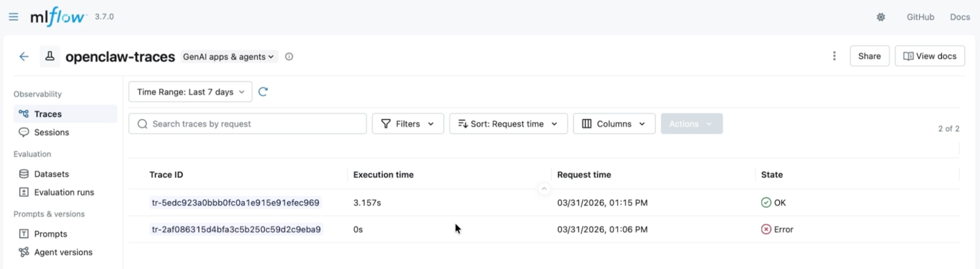
Task: Open the Time Range dropdown
Action: pyautogui.click(x=190, y=92)
